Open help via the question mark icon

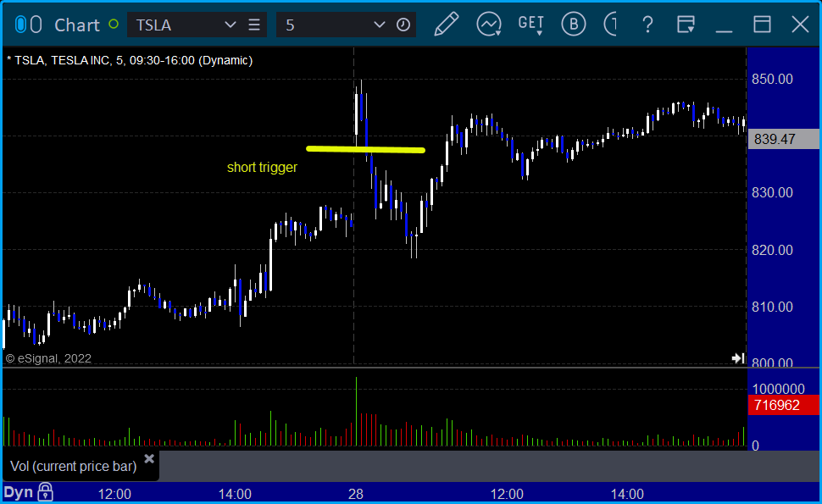click(x=648, y=25)
